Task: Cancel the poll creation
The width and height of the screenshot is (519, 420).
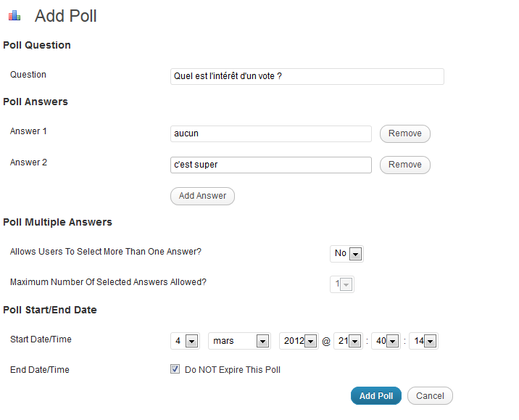Action: pyautogui.click(x=430, y=396)
